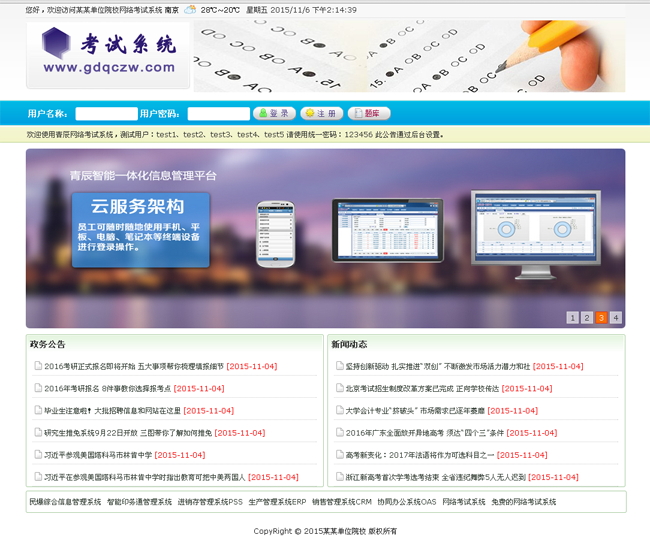Click the smartphone image in the banner

[x=276, y=234]
